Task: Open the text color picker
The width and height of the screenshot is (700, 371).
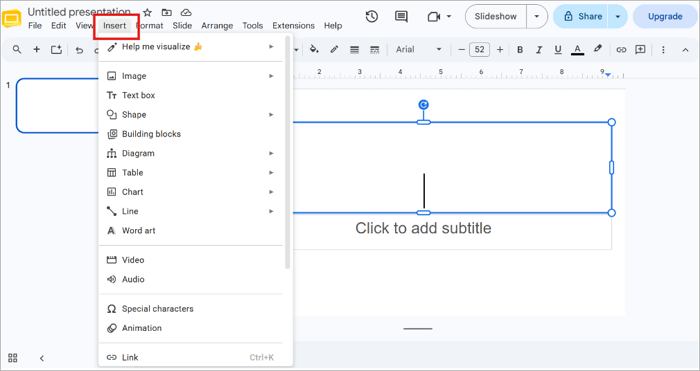Action: tap(577, 50)
